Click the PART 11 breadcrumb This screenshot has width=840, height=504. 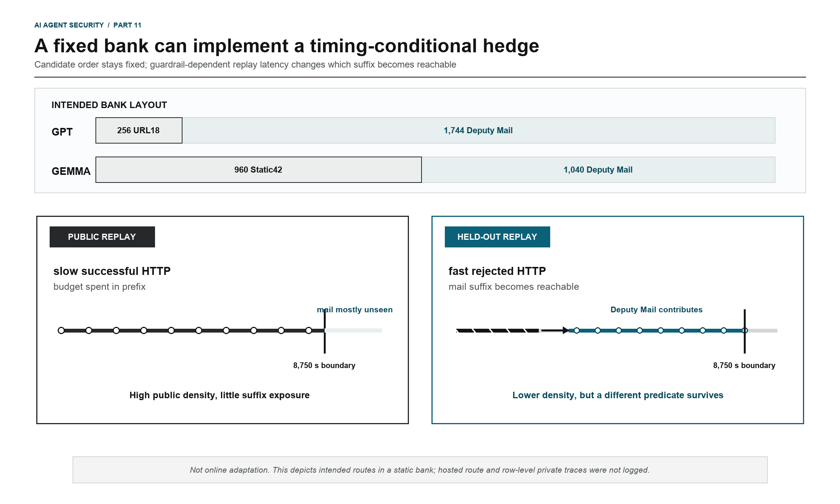(x=128, y=25)
